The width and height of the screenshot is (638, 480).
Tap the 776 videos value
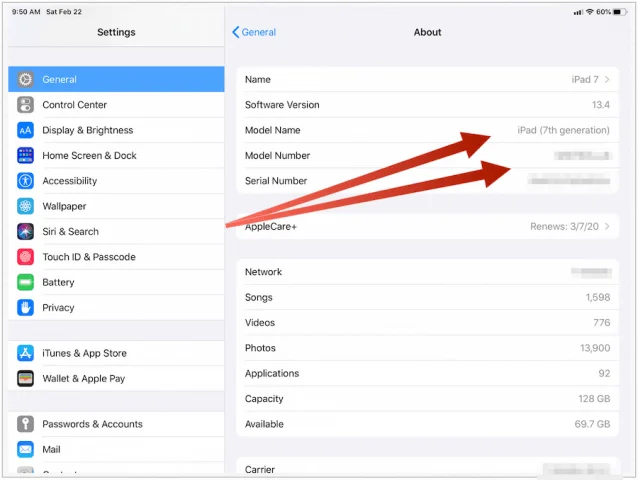pyautogui.click(x=601, y=323)
